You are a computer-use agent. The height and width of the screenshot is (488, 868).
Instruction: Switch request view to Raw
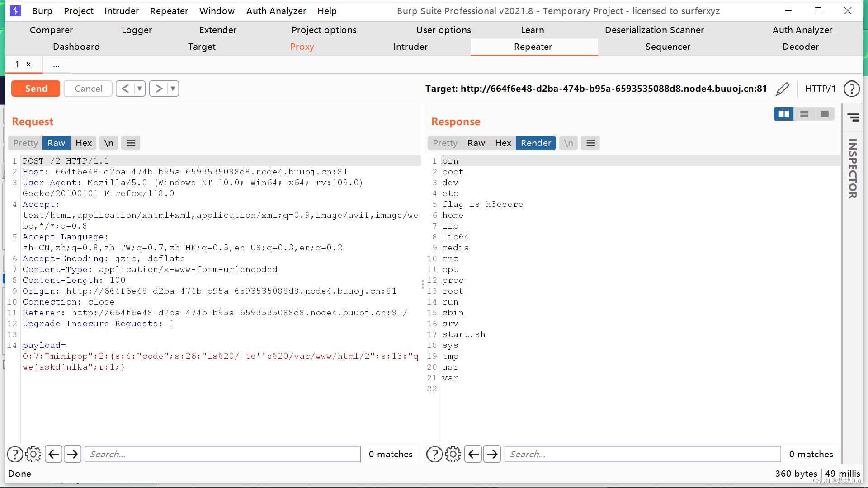pos(57,143)
